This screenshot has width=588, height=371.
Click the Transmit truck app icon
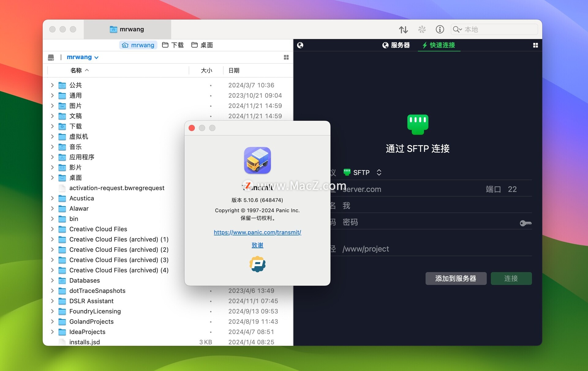(x=257, y=160)
